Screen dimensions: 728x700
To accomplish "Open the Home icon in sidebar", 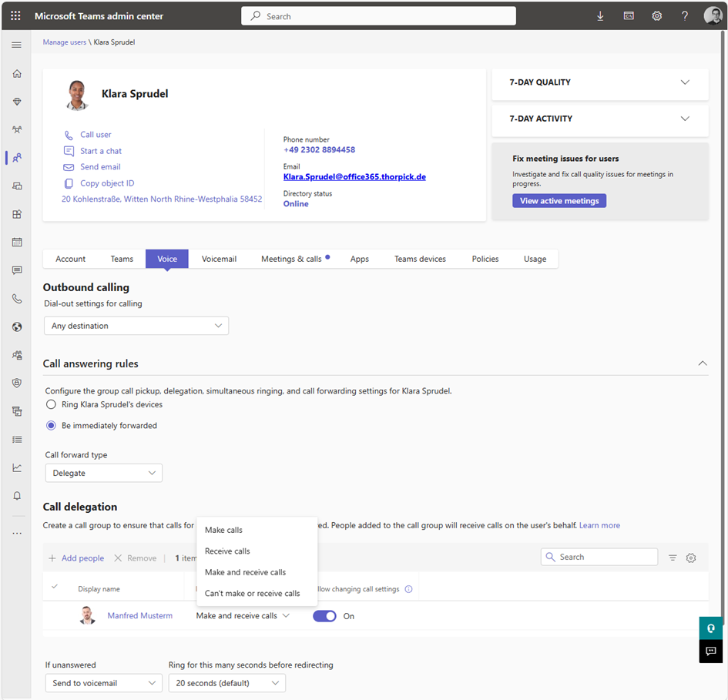I will pyautogui.click(x=17, y=73).
